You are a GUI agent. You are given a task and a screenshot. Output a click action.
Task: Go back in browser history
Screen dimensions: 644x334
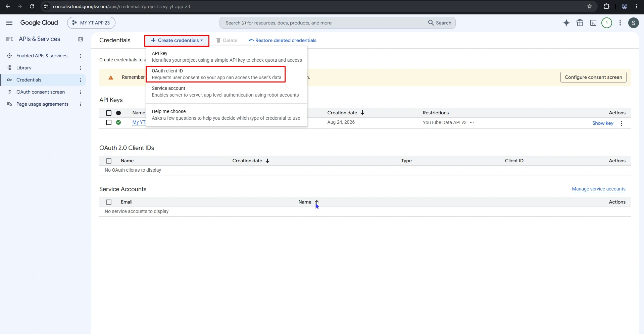8,6
